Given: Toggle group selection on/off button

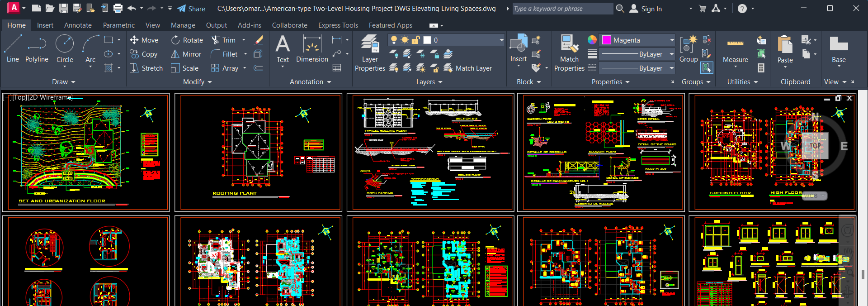Looking at the screenshot, I should 707,68.
